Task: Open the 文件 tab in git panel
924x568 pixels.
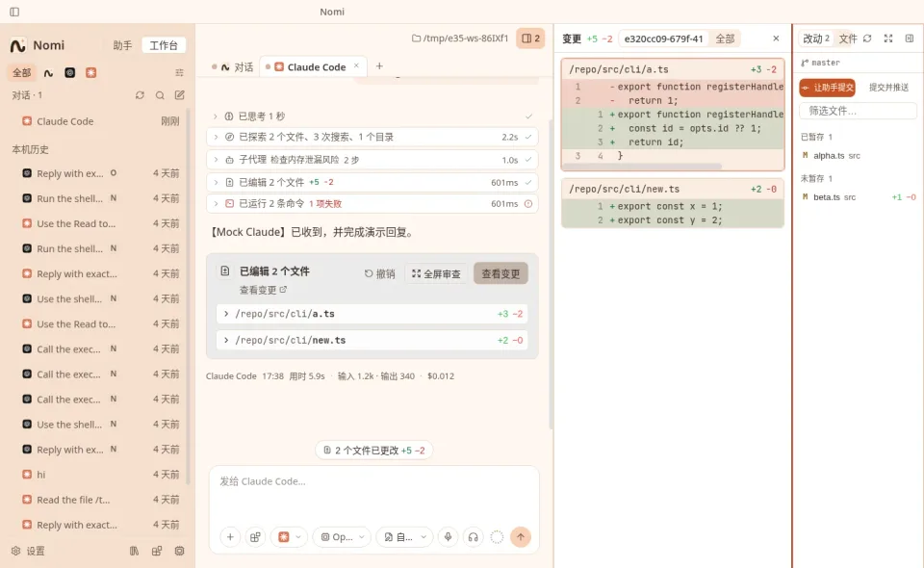Action: tap(848, 39)
